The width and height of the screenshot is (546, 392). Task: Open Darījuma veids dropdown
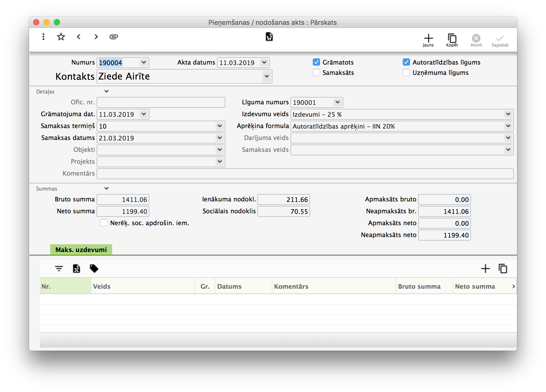[x=508, y=138]
